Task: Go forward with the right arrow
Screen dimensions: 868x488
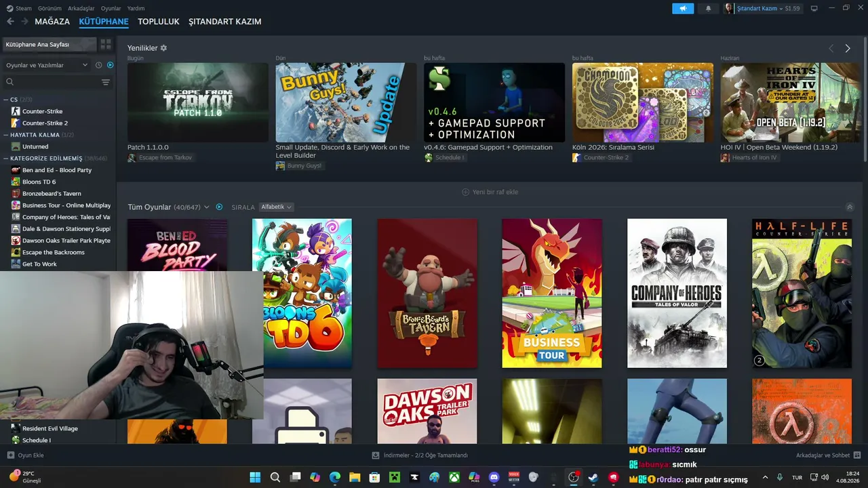Action: coord(24,22)
